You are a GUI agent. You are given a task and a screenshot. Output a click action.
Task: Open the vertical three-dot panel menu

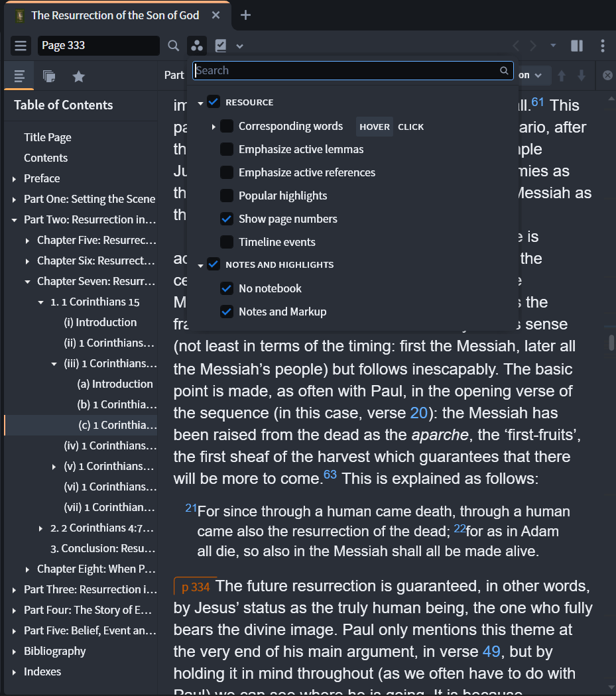[602, 46]
